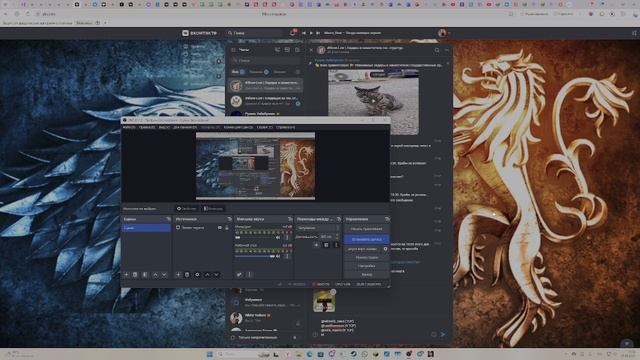The image size is (640, 360).
Task: Search within the open VK conversation icon
Action: pos(437,50)
